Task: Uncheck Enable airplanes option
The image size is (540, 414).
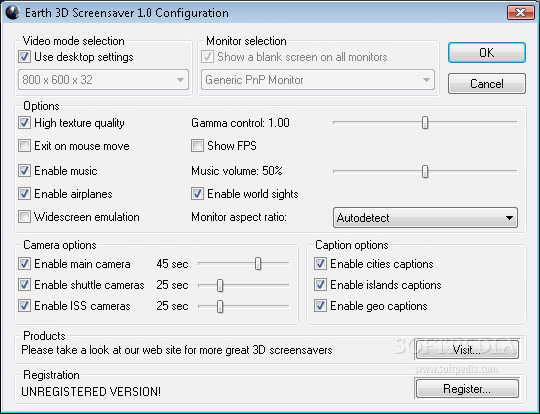Action: [x=24, y=194]
